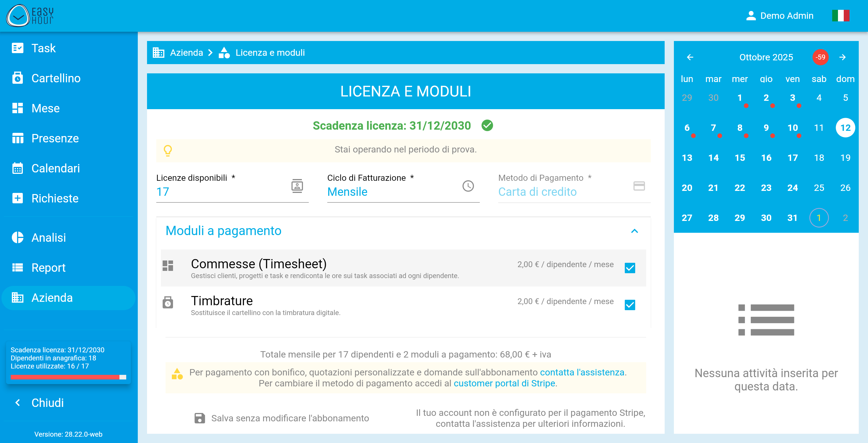Click the Analisi pie chart icon
This screenshot has width=868, height=443.
click(x=18, y=237)
